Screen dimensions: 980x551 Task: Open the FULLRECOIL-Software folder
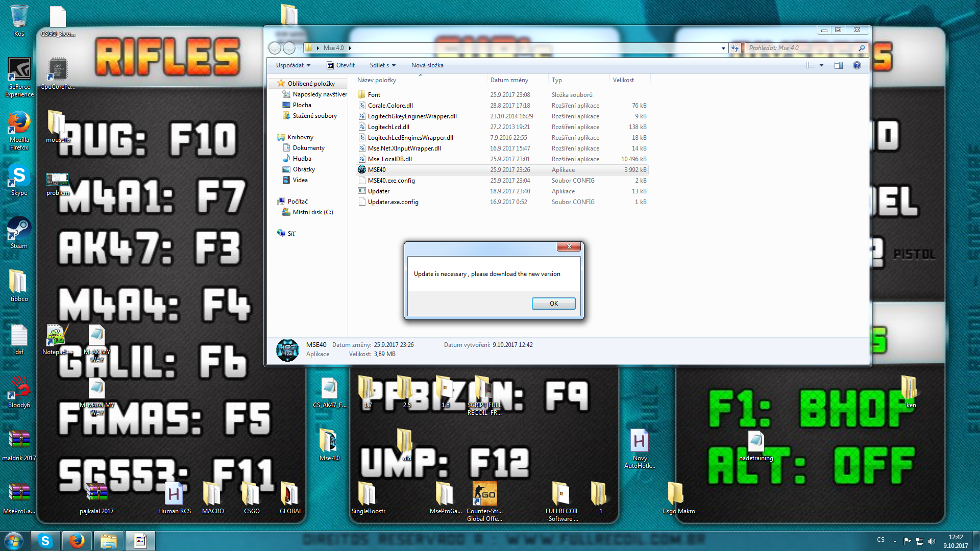coord(561,501)
